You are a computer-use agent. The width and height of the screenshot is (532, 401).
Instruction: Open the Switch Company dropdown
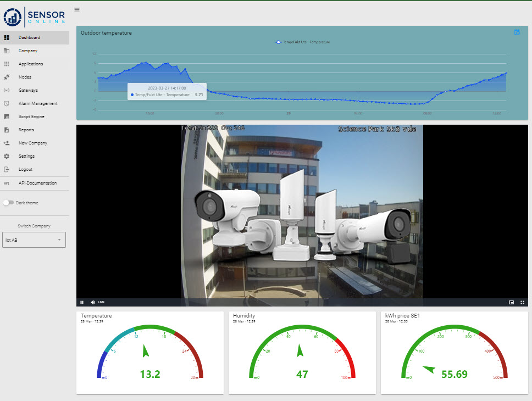click(34, 240)
